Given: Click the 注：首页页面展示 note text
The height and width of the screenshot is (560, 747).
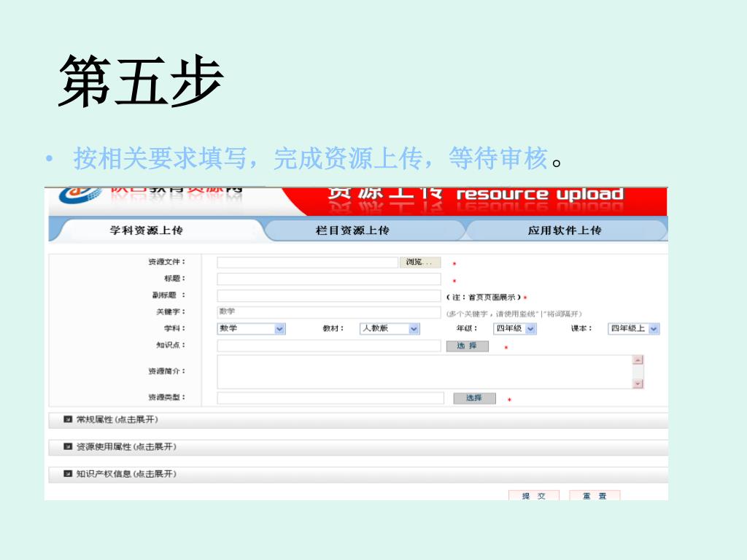Looking at the screenshot, I should [x=484, y=297].
